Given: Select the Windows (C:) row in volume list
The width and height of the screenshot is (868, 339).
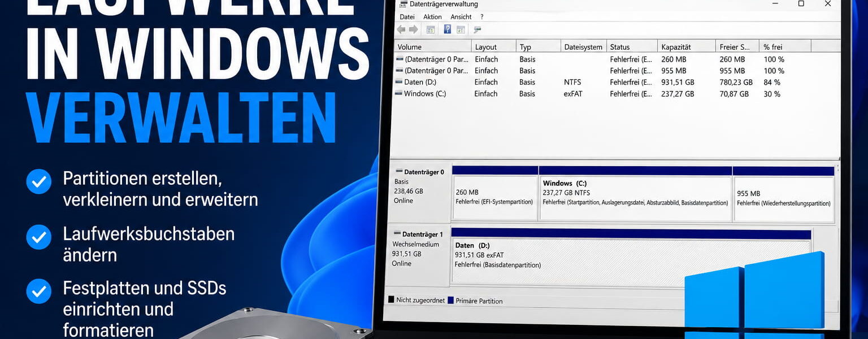Looking at the screenshot, I should coord(617,94).
